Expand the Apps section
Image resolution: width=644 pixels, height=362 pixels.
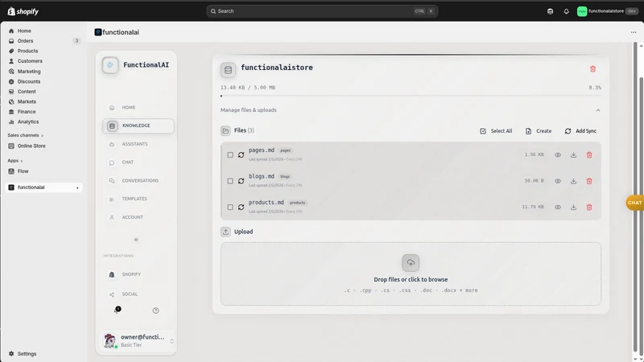tap(14, 161)
